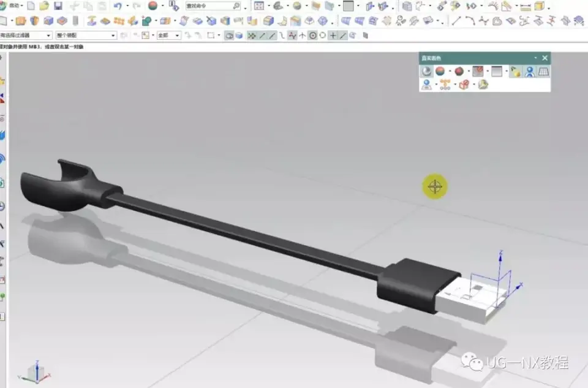Open a file with the folder icon
This screenshot has width=588, height=388.
(44, 6)
